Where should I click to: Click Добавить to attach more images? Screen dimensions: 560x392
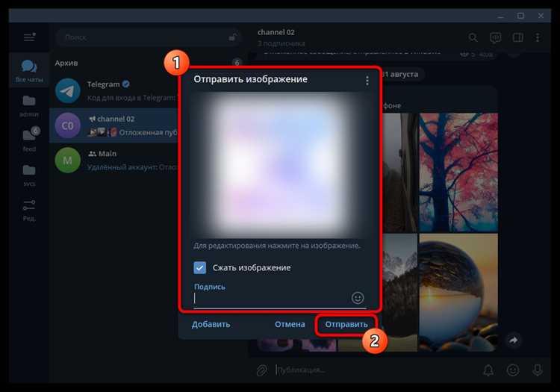211,324
